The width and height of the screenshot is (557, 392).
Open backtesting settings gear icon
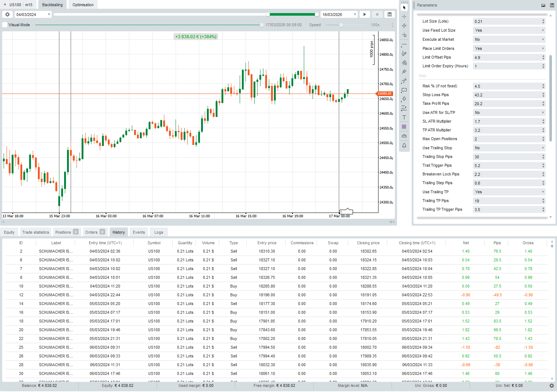(7, 15)
